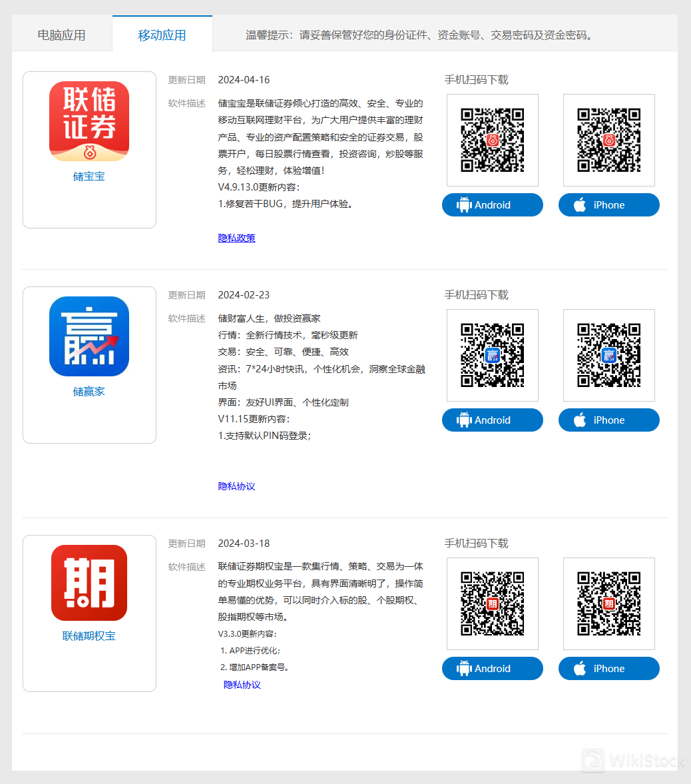Open the 储赢家 blue app icon
Viewport: 691px width, 784px height.
pos(89,336)
